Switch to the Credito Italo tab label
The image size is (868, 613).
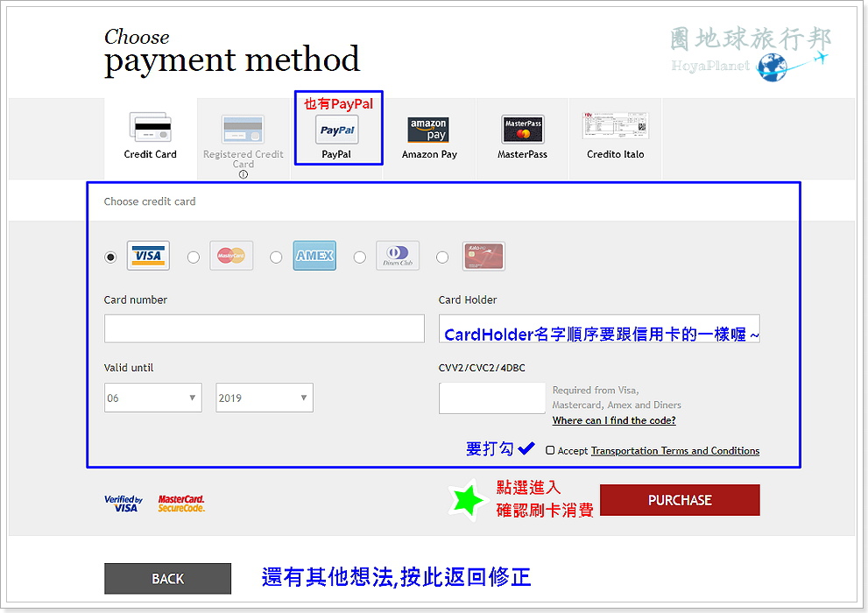pos(616,154)
